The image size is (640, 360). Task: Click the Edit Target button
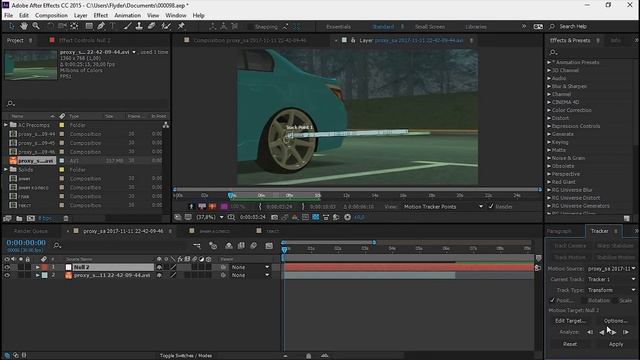coord(570,321)
